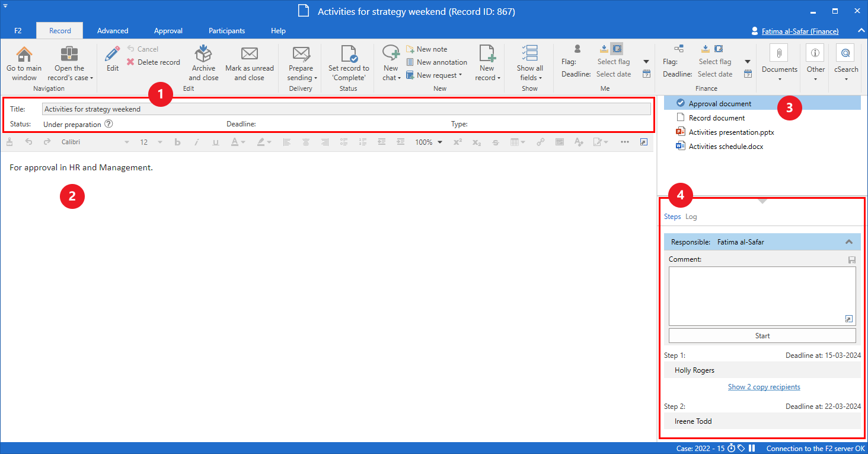
Task: Toggle bold formatting in editor toolbar
Action: click(x=177, y=142)
